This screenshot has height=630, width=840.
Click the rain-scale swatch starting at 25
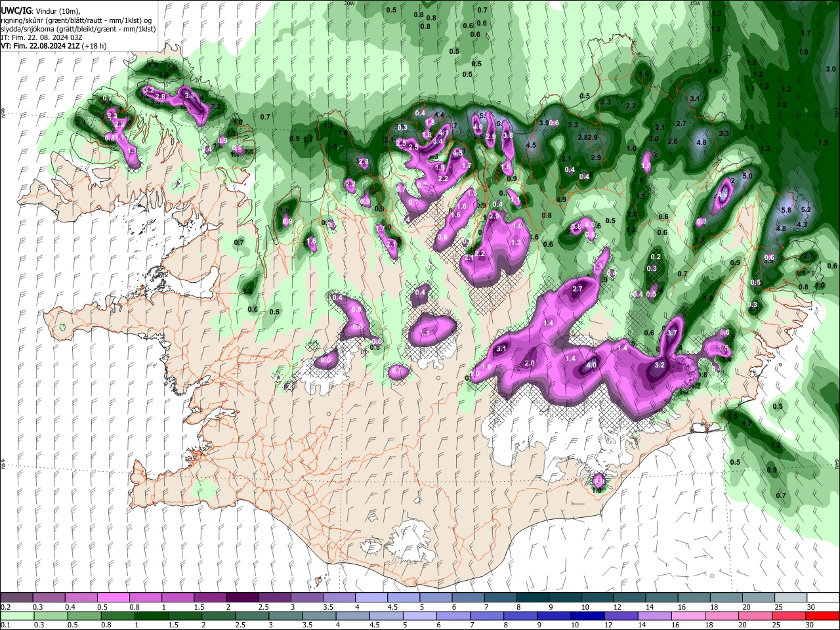[787, 616]
